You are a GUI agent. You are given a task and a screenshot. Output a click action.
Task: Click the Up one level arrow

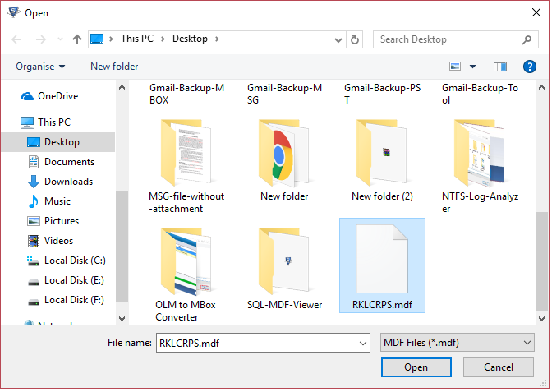76,39
